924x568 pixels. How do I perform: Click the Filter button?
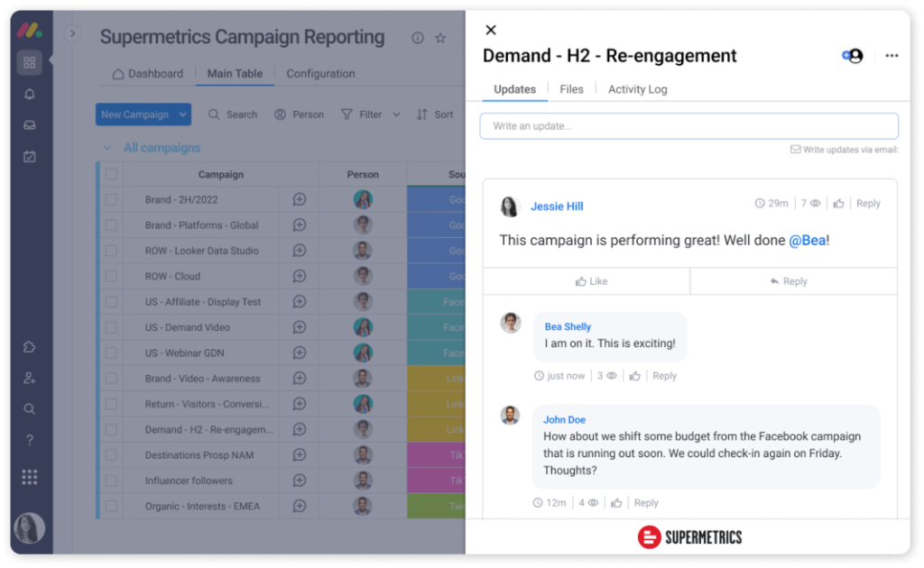[x=362, y=115]
